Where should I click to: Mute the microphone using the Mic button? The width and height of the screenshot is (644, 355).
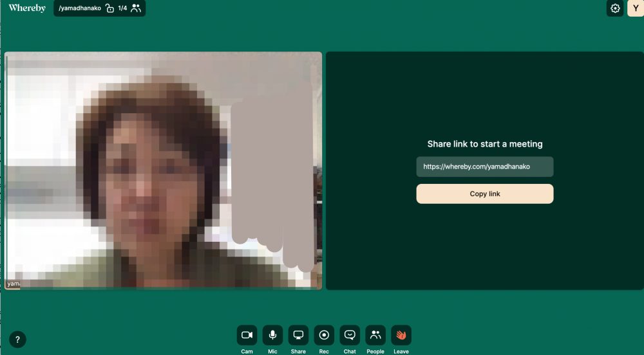coord(272,335)
